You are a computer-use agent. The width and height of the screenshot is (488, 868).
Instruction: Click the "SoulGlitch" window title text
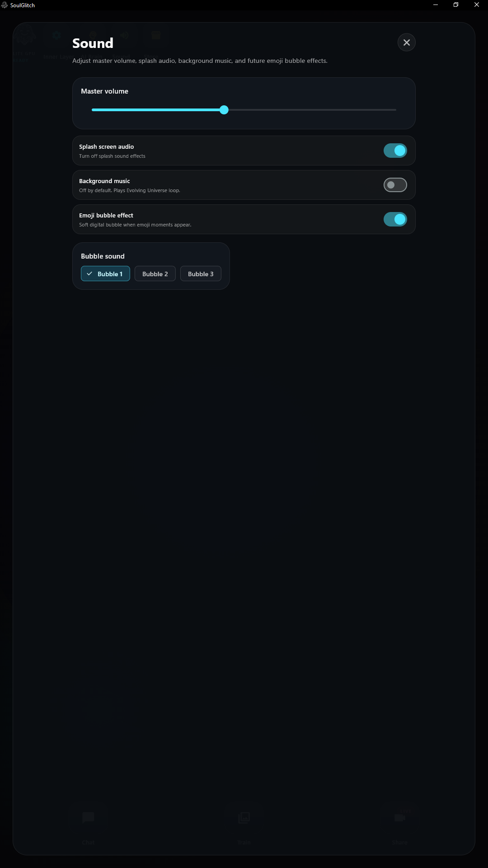coord(23,5)
